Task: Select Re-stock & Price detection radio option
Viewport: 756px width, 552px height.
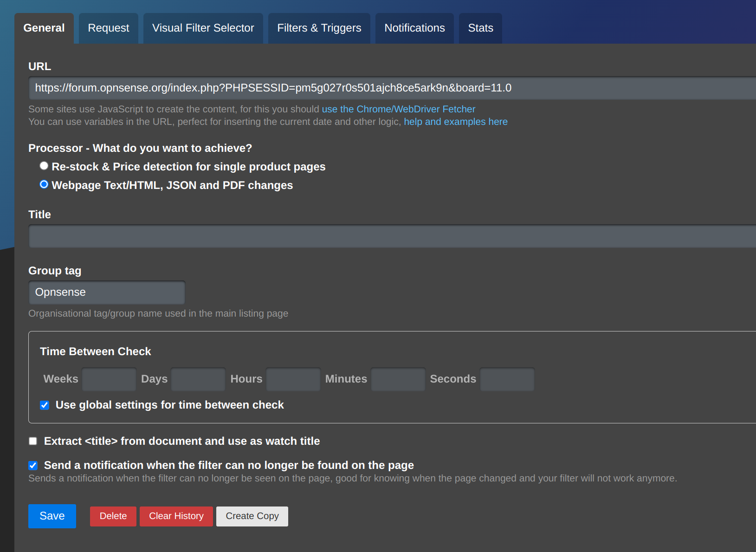Action: point(44,166)
